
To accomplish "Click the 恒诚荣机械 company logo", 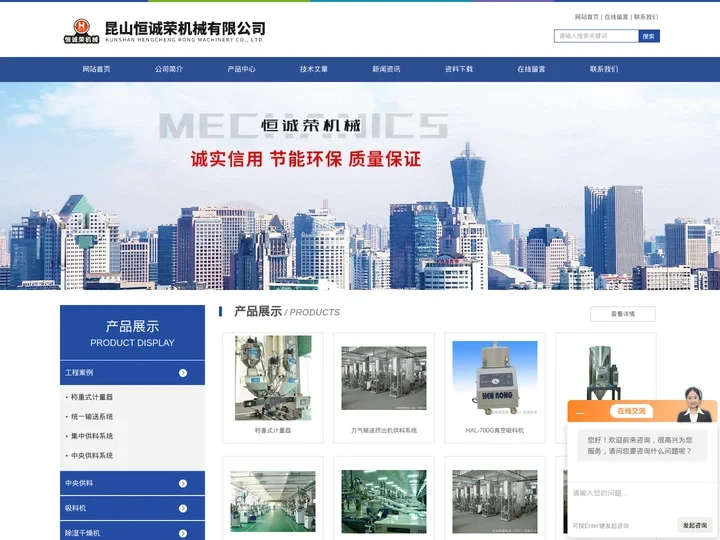I will 81,31.
